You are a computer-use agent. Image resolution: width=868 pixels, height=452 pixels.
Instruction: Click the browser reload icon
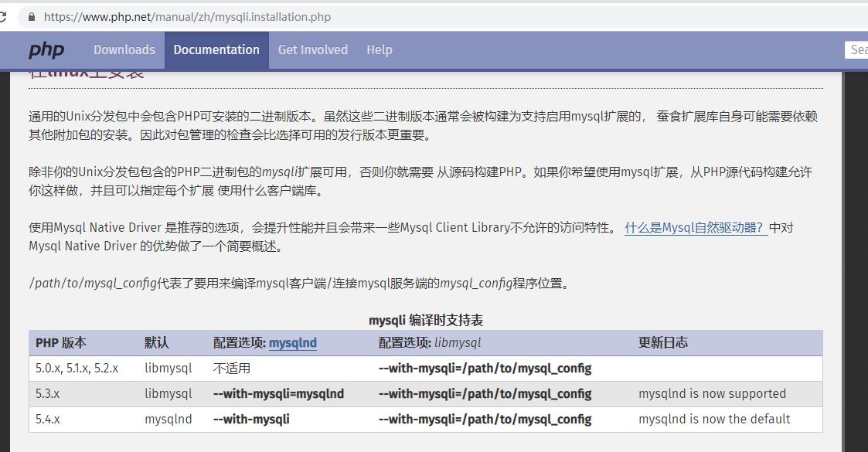2,16
